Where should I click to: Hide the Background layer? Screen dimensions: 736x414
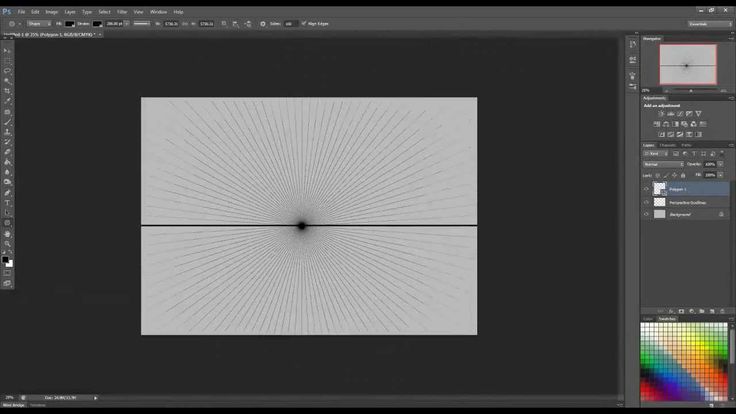[646, 214]
